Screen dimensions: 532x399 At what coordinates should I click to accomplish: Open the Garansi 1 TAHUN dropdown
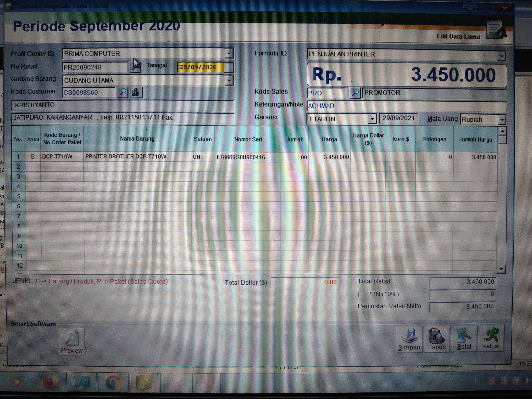tap(372, 119)
